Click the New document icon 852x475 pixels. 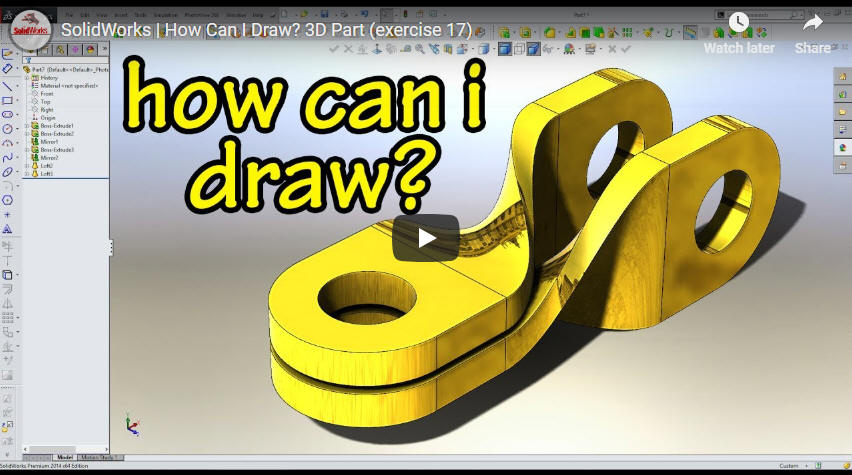284,14
